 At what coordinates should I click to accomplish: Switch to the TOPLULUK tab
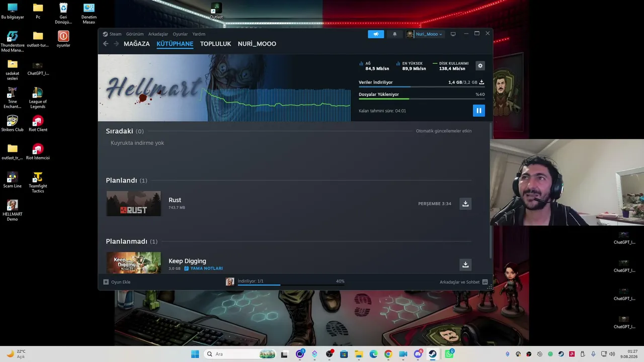[215, 44]
